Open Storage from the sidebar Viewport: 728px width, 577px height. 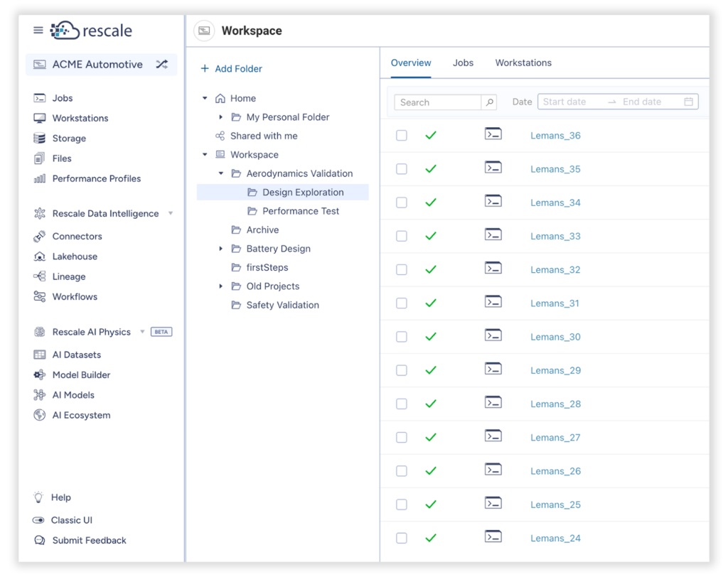pyautogui.click(x=68, y=139)
